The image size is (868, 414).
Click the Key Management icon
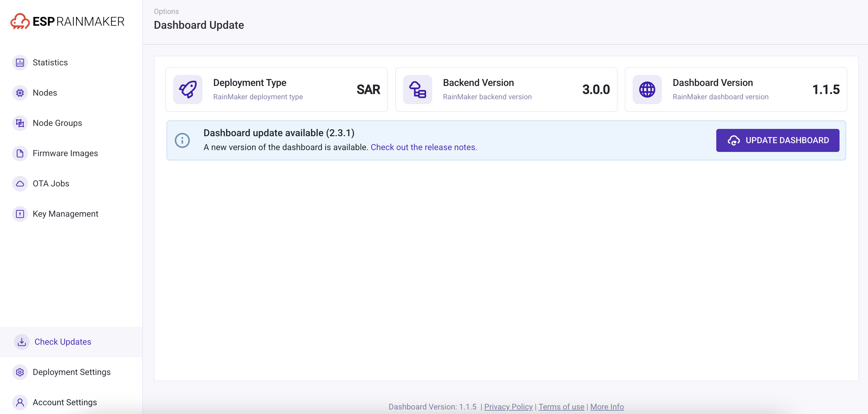[20, 214]
